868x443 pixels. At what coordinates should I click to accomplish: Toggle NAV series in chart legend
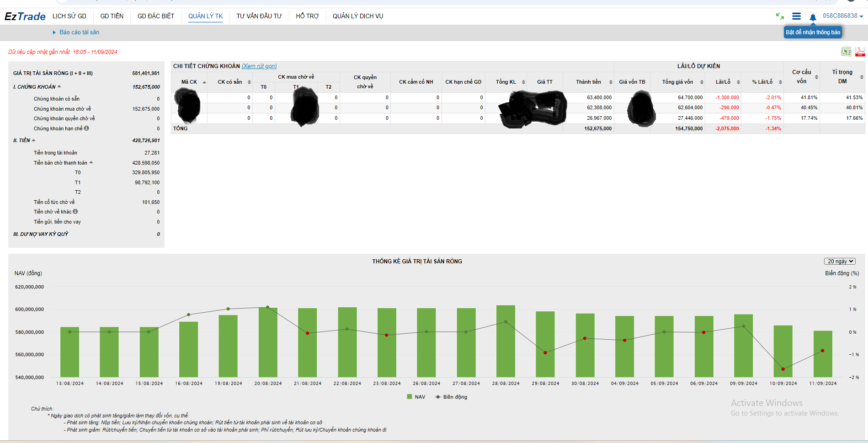[416, 397]
